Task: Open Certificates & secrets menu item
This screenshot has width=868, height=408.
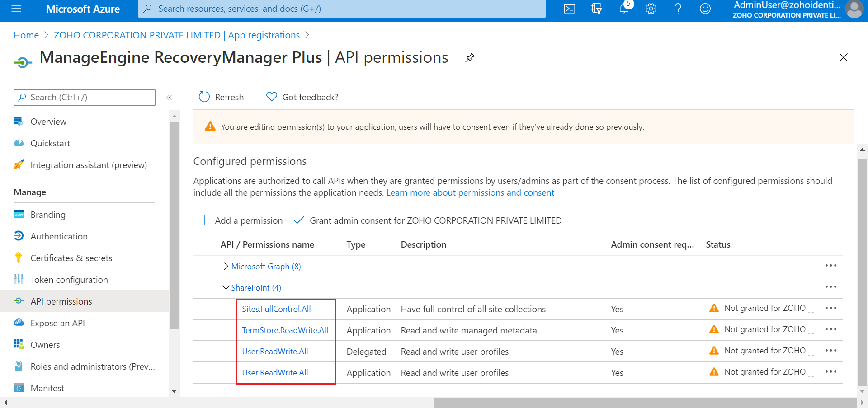Action: pyautogui.click(x=71, y=258)
